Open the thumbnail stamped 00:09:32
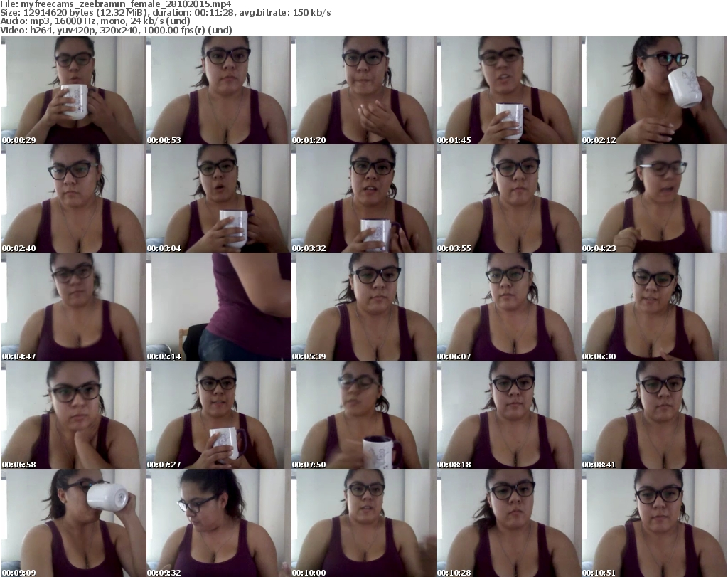The image size is (728, 577). tap(219, 523)
